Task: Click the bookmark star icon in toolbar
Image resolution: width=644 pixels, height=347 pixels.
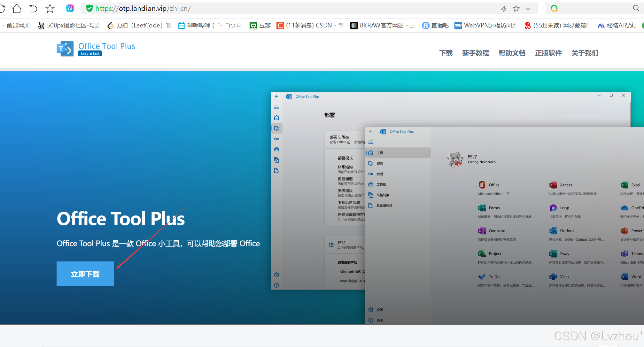Action: 50,9
